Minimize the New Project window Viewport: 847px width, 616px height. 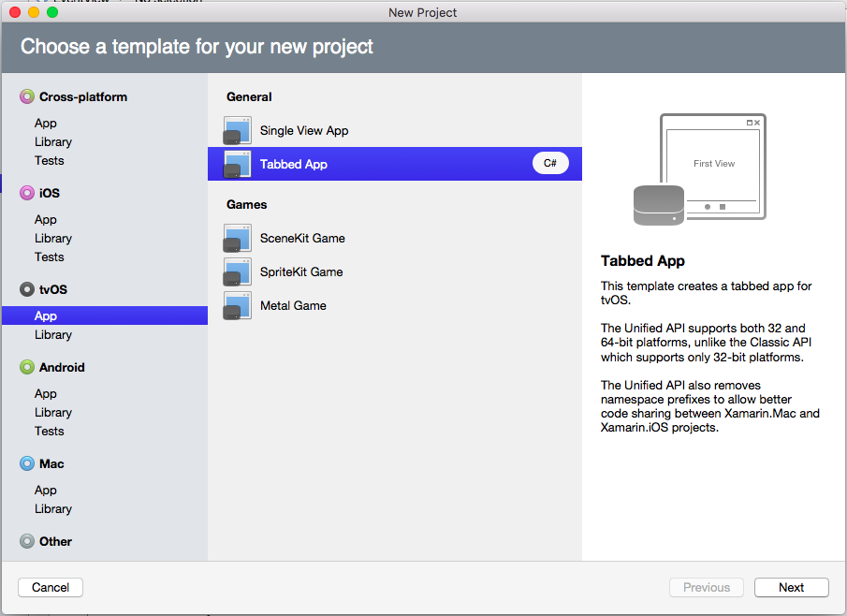[34, 12]
